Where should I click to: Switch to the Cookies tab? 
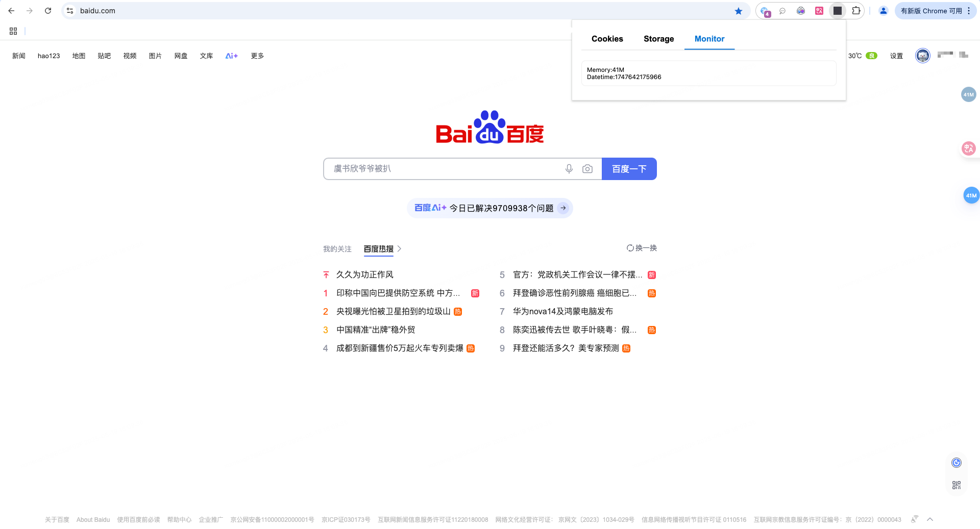pos(607,39)
